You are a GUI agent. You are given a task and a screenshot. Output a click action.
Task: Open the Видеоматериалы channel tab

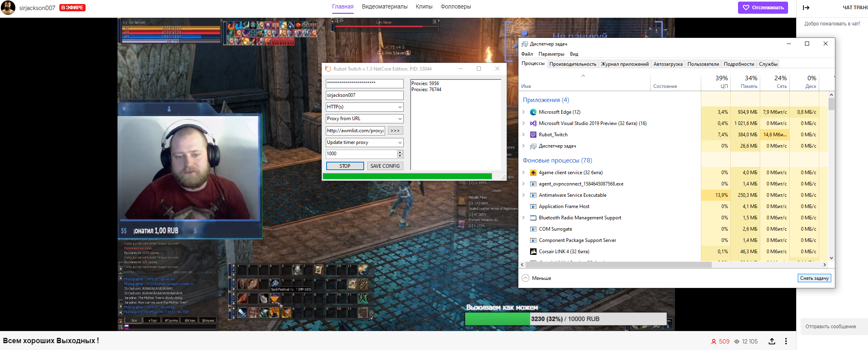click(x=384, y=6)
